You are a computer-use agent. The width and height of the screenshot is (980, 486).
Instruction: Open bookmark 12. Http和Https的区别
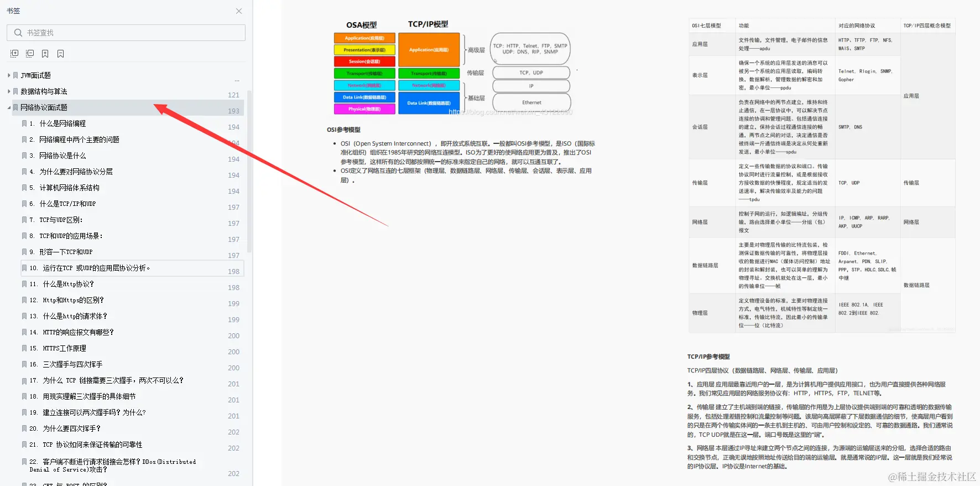[x=67, y=300]
